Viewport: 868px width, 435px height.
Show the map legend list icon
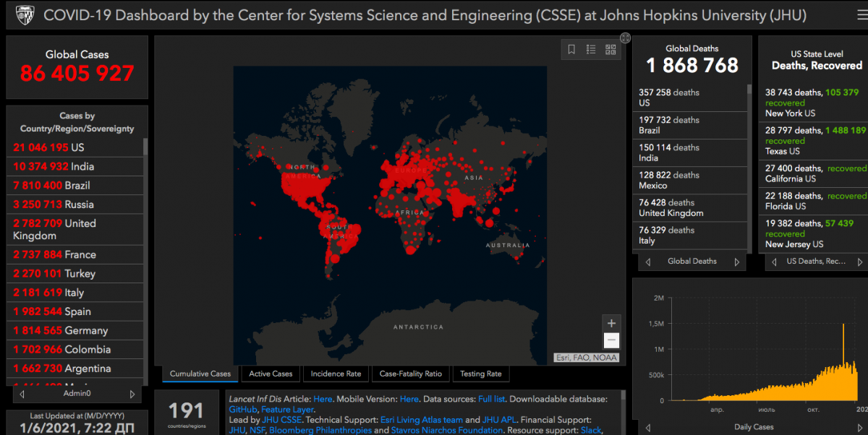[x=591, y=49]
